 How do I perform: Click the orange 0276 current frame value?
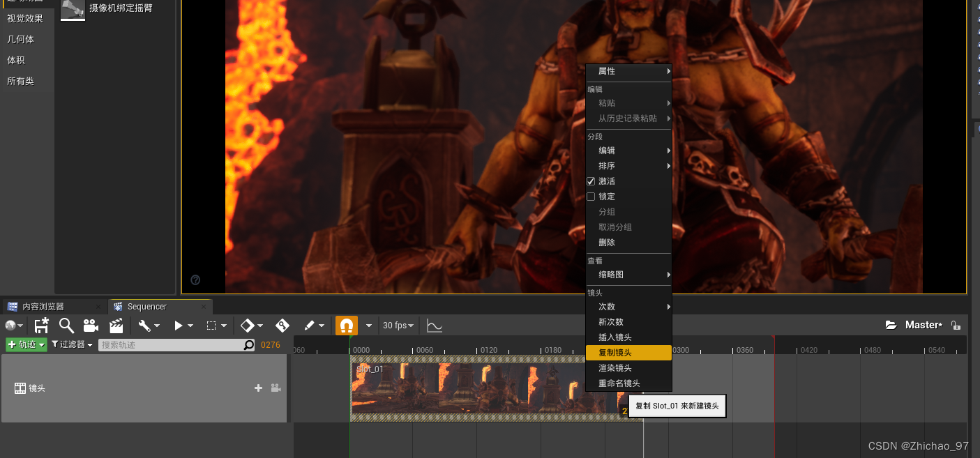pyautogui.click(x=271, y=345)
